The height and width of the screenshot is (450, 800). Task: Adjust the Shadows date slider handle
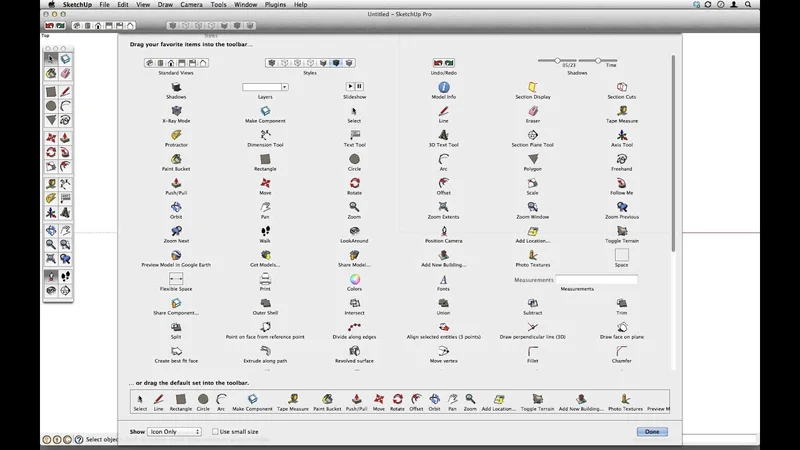[557, 60]
